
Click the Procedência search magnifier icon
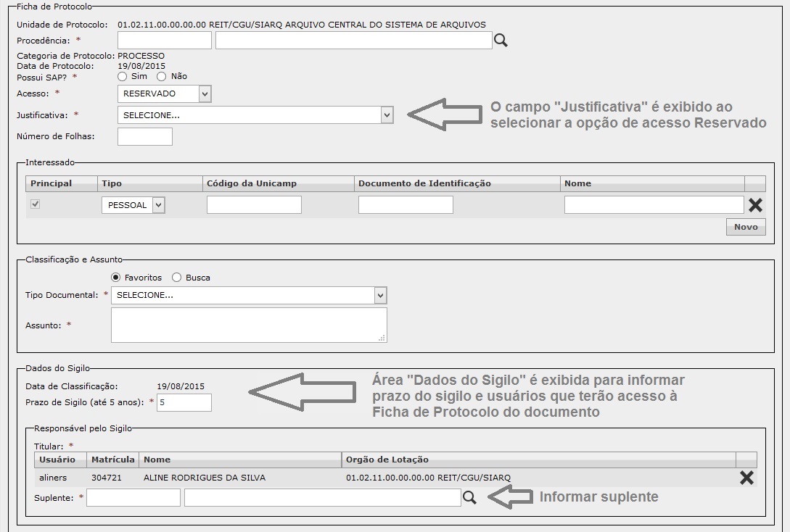[x=501, y=41]
